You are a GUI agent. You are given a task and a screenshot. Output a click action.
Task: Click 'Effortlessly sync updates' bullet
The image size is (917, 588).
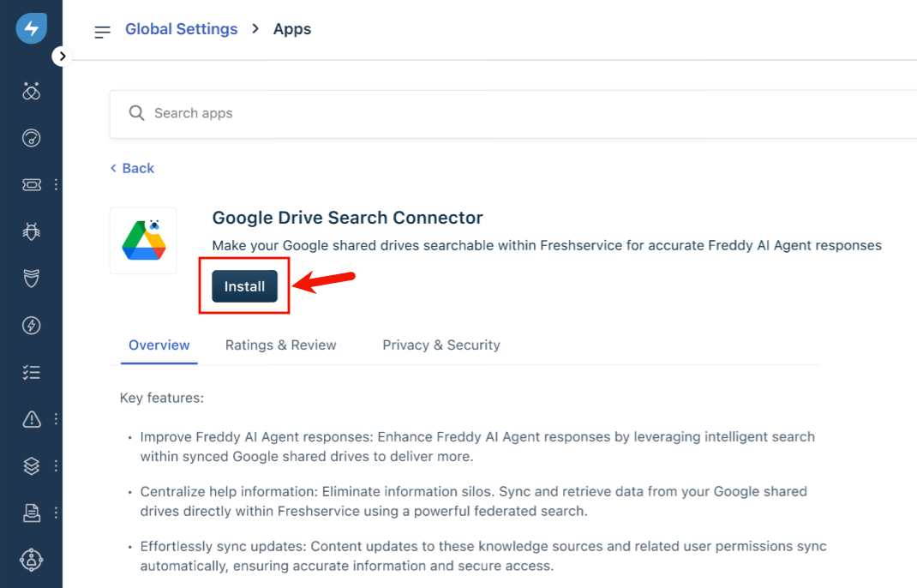(x=483, y=555)
